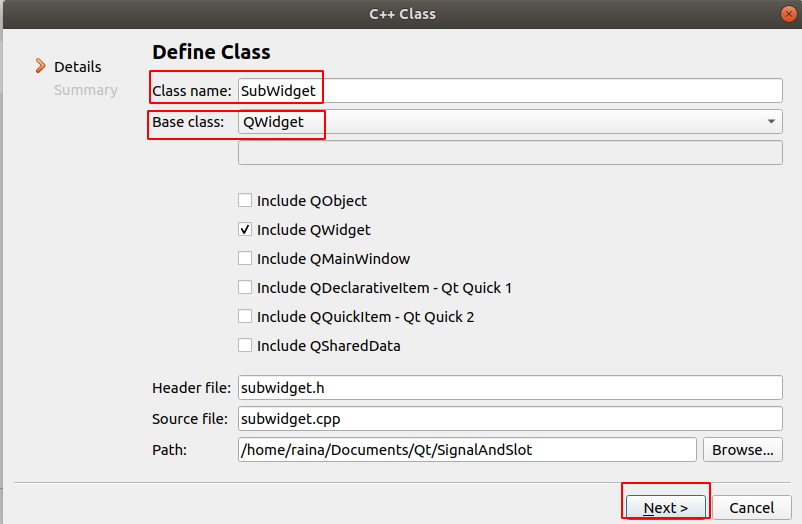Click the empty field below Base class
The width and height of the screenshot is (802, 524).
tap(510, 152)
